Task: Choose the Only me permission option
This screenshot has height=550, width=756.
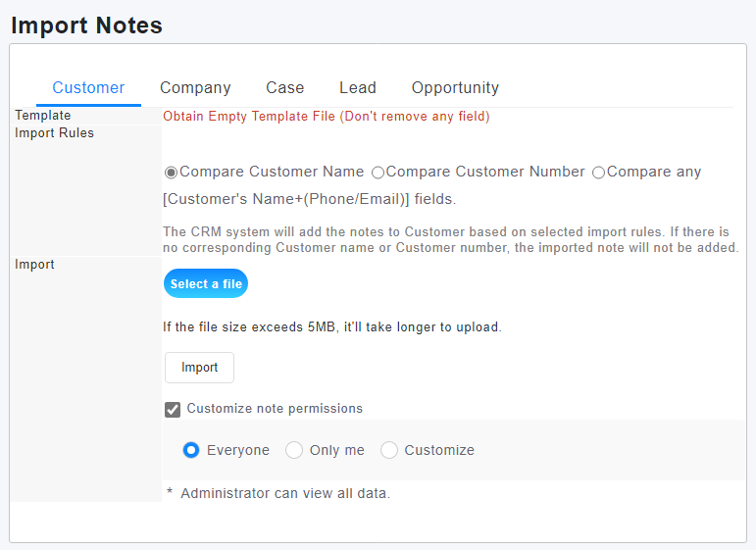Action: point(294,450)
